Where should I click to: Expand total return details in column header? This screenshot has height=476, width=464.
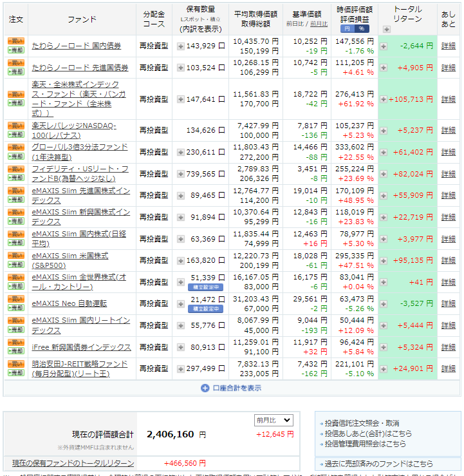(386, 29)
